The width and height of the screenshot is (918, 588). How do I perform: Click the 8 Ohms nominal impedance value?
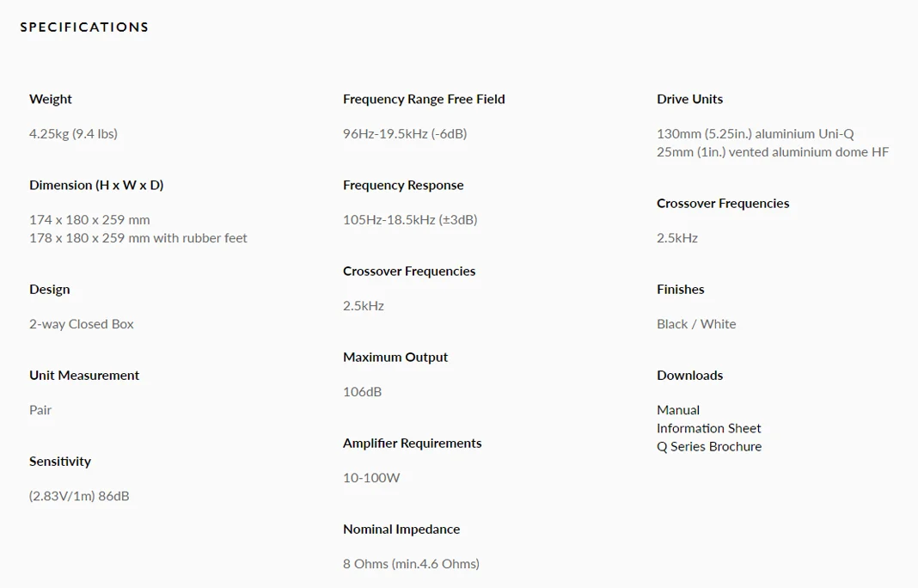click(x=411, y=564)
